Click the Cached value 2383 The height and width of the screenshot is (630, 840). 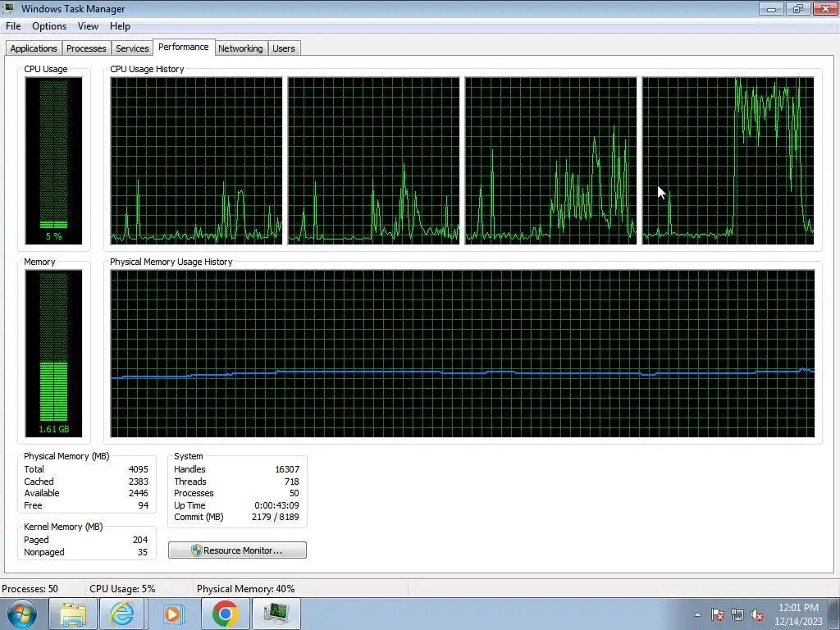click(138, 482)
